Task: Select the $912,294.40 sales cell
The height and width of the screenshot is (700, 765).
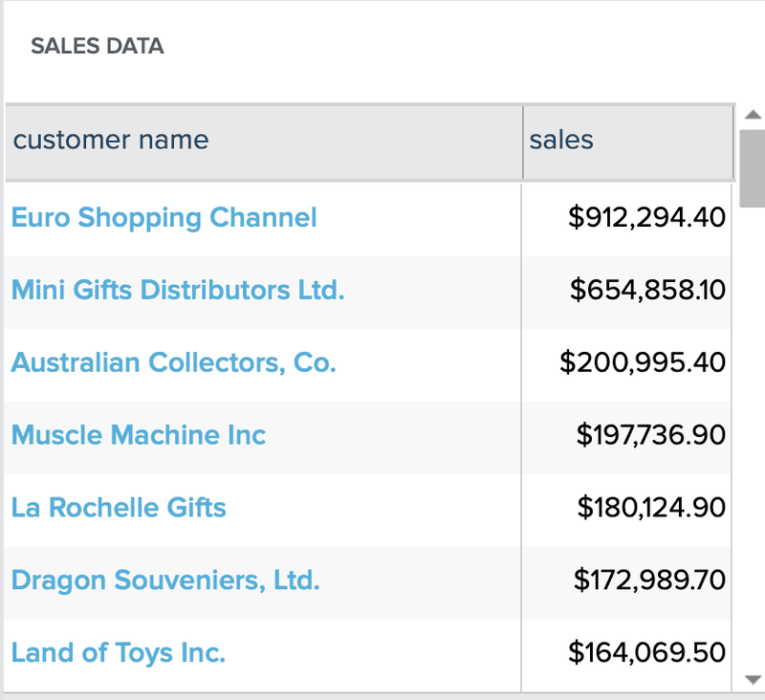Action: tap(646, 218)
